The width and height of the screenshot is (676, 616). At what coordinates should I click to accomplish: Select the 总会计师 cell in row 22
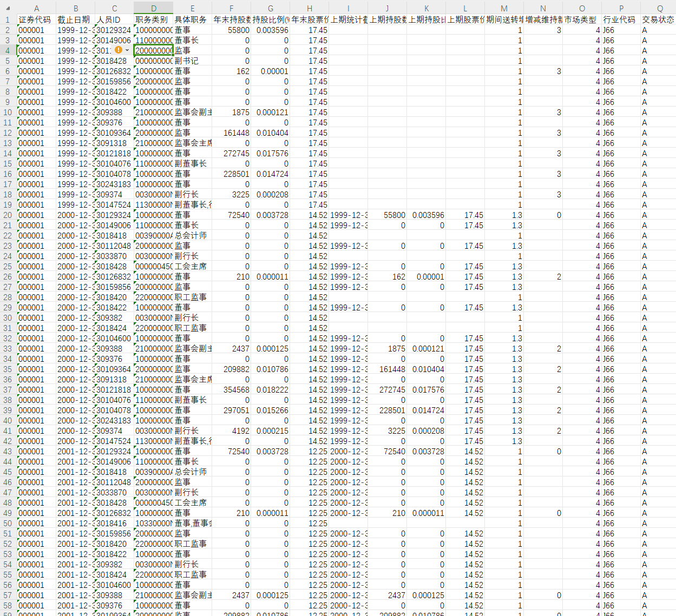tap(192, 236)
